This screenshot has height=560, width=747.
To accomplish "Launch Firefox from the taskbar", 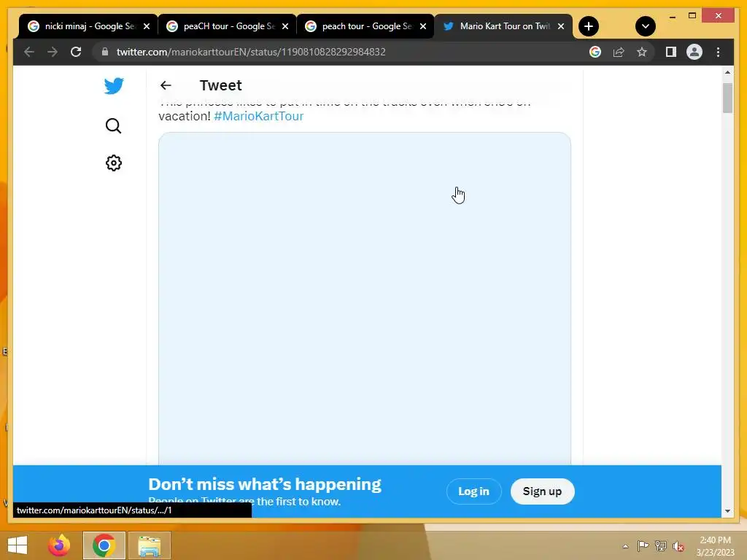I will point(59,545).
